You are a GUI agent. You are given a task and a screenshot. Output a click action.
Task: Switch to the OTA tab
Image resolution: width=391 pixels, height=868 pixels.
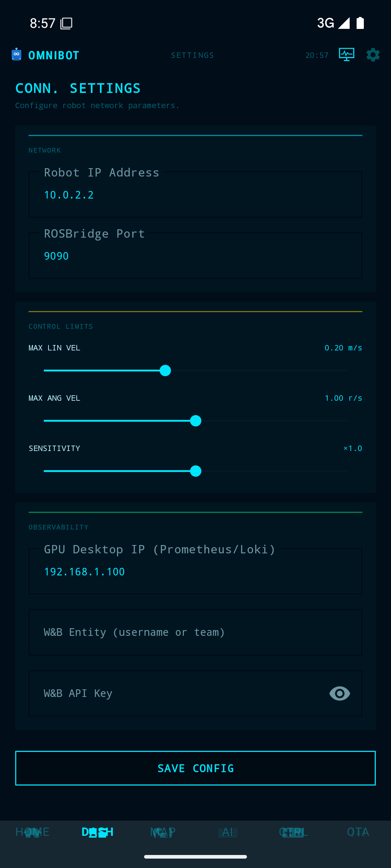pyautogui.click(x=358, y=832)
